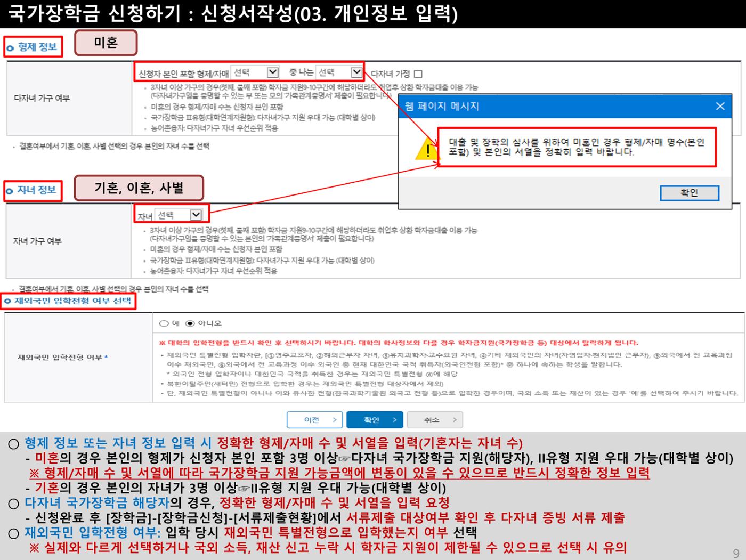This screenshot has width=746, height=560.
Task: Click the 다자녀 가구 여부 row label
Action: click(42, 98)
